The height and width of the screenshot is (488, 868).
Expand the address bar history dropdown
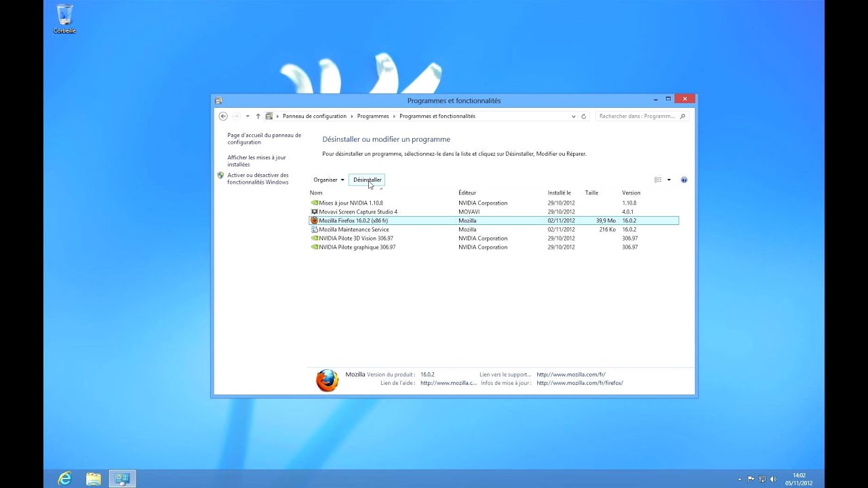pos(574,116)
